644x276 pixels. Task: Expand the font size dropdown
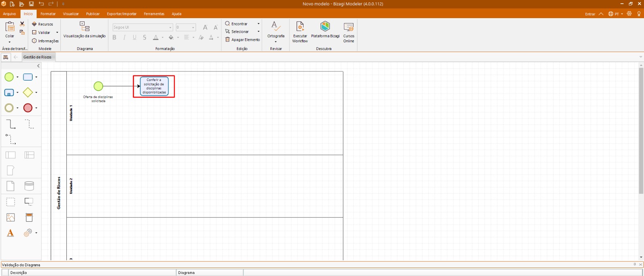(193, 27)
